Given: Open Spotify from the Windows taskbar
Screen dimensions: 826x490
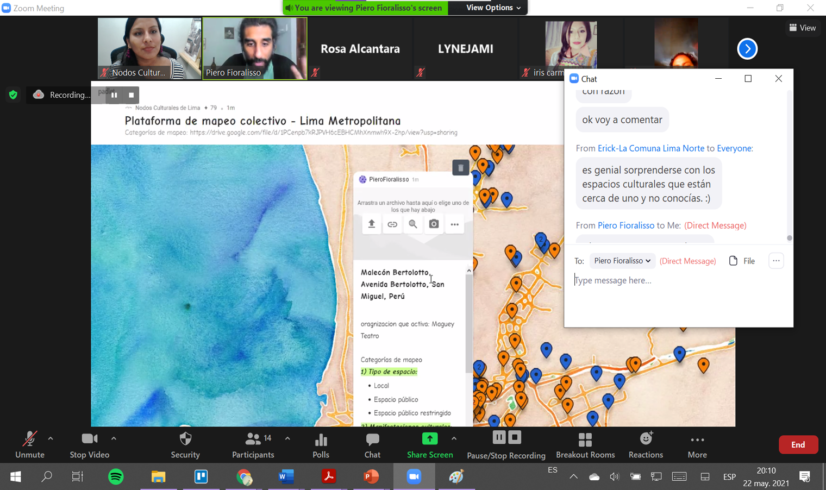Looking at the screenshot, I should pyautogui.click(x=115, y=477).
